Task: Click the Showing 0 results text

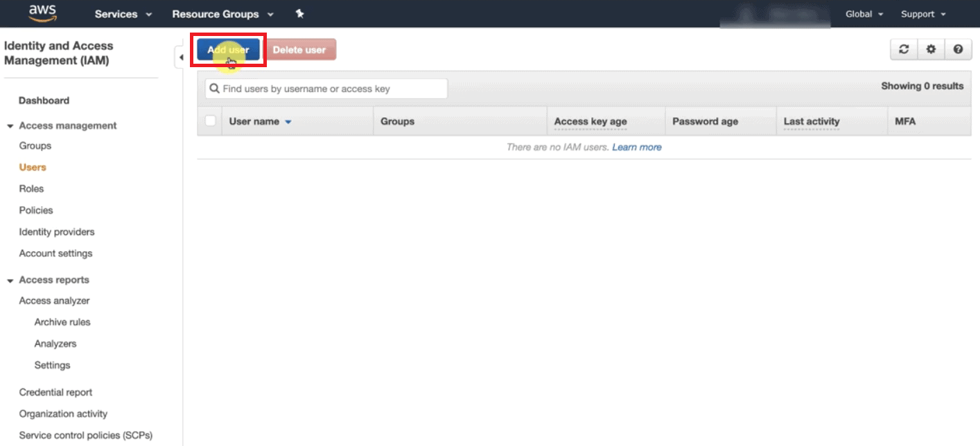Action: point(922,87)
